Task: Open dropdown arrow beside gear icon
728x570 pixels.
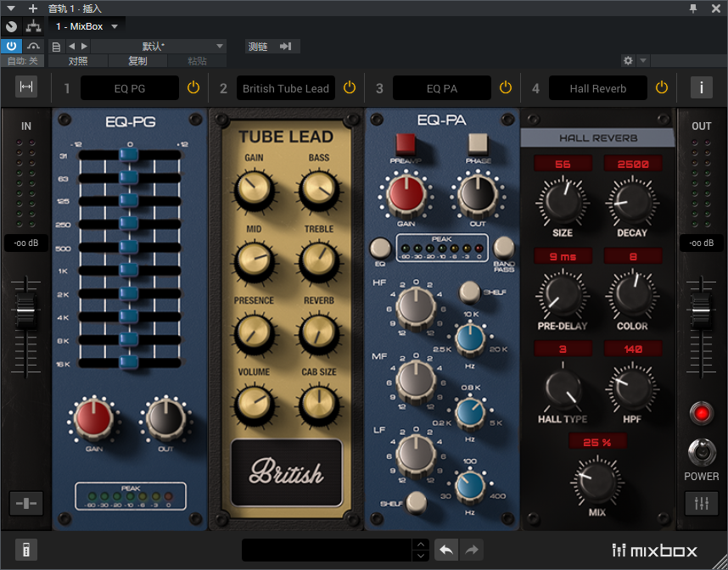Action: tap(643, 61)
